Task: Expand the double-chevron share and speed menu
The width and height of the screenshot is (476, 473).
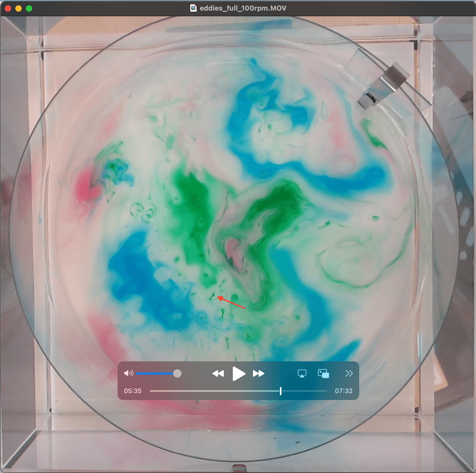Action: pos(349,373)
